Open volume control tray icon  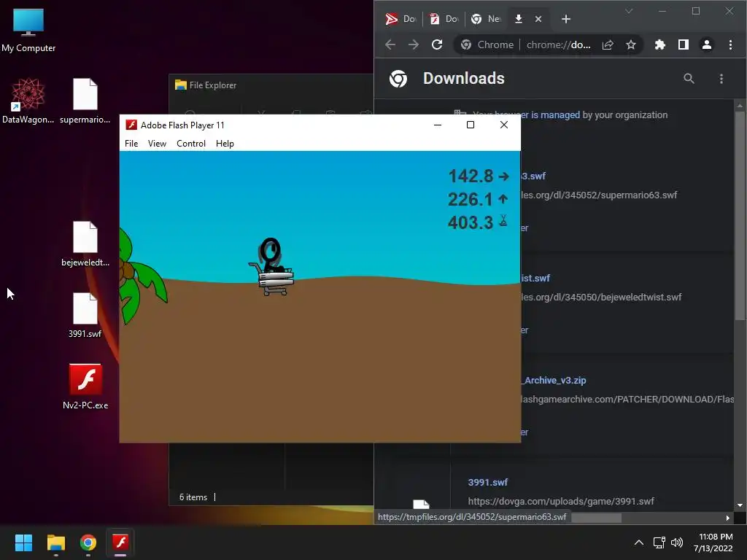coord(677,542)
